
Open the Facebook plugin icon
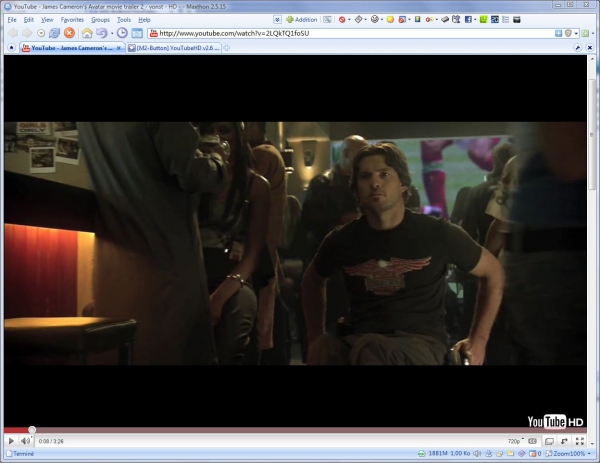pyautogui.click(x=468, y=19)
